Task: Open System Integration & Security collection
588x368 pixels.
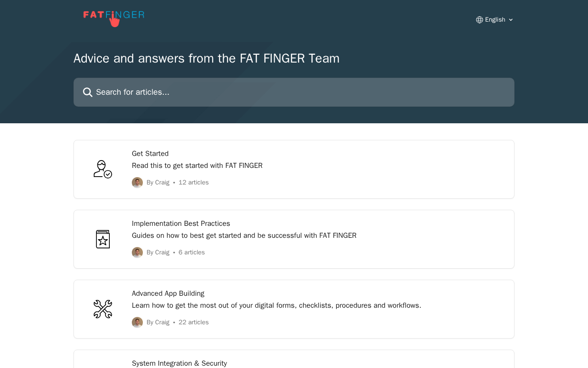Action: (294, 359)
